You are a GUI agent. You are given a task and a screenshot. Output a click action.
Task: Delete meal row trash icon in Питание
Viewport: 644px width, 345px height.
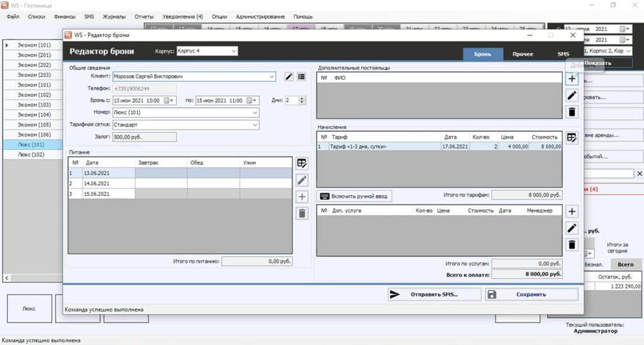pyautogui.click(x=302, y=213)
